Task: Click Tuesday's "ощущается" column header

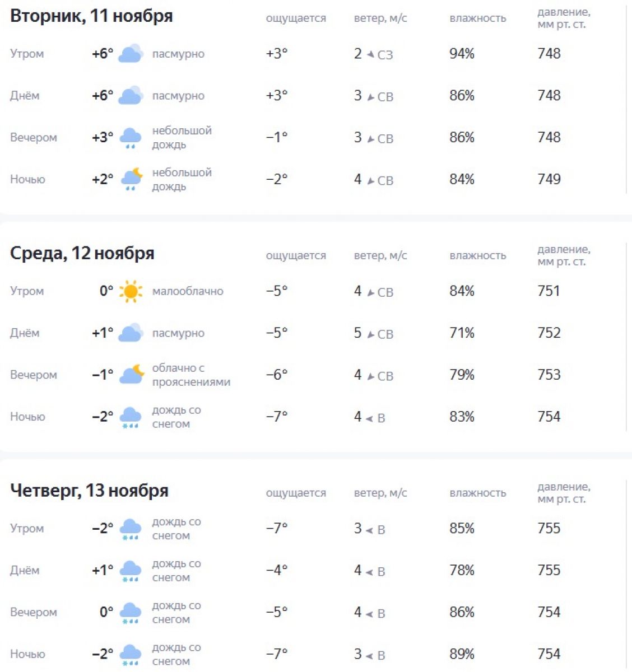Action: tap(296, 18)
